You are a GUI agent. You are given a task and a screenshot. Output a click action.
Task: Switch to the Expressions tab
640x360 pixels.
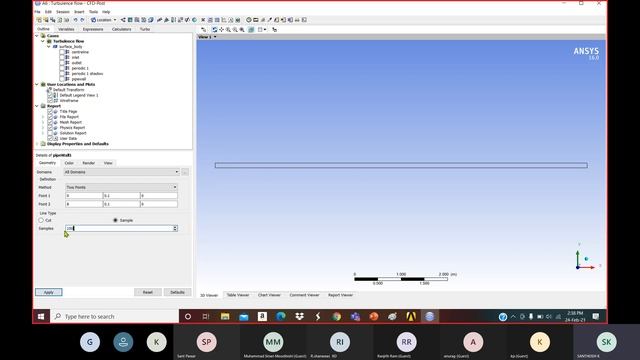(x=93, y=29)
